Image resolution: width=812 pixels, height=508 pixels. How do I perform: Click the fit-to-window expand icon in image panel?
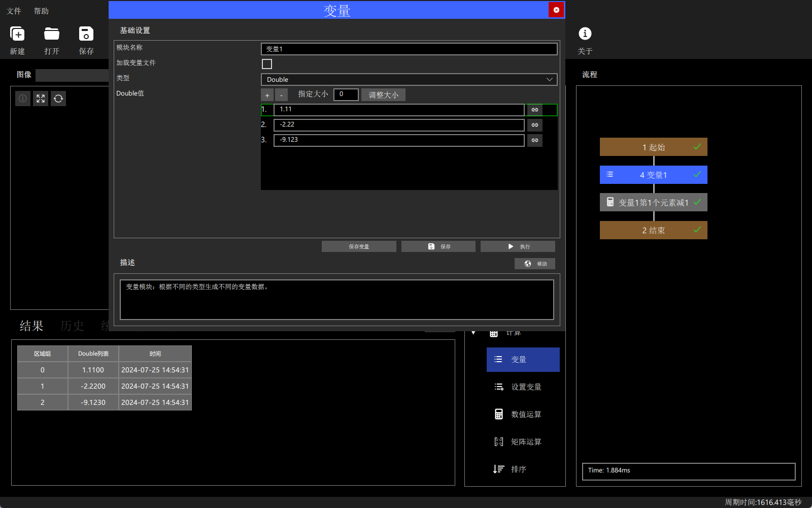click(x=41, y=99)
